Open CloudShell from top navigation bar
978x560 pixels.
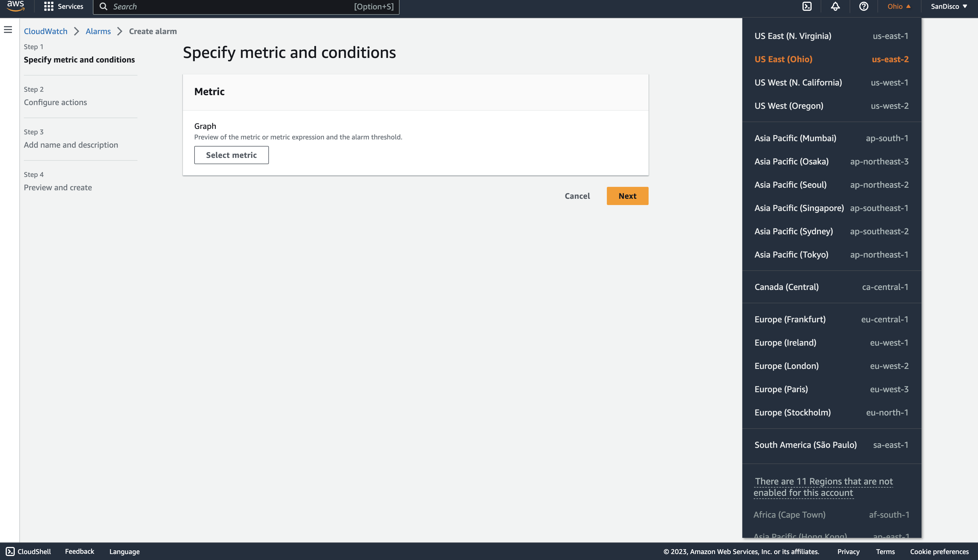tap(807, 7)
